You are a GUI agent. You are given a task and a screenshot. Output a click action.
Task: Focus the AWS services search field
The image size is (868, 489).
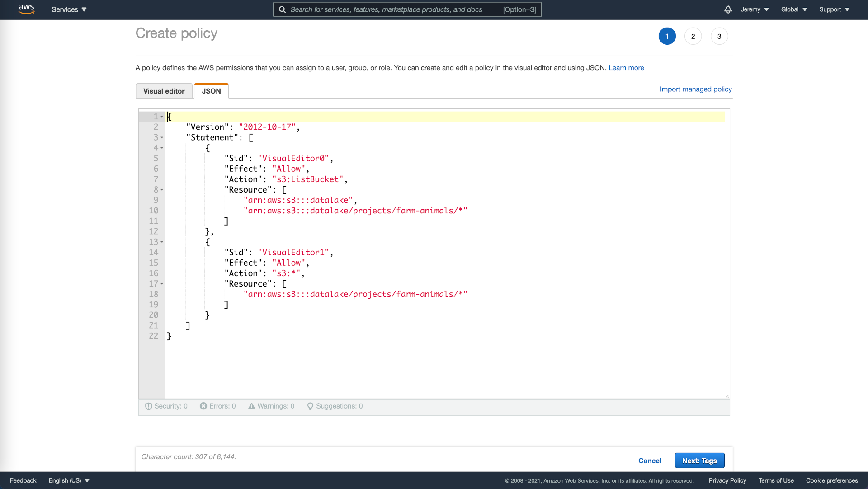pos(407,9)
